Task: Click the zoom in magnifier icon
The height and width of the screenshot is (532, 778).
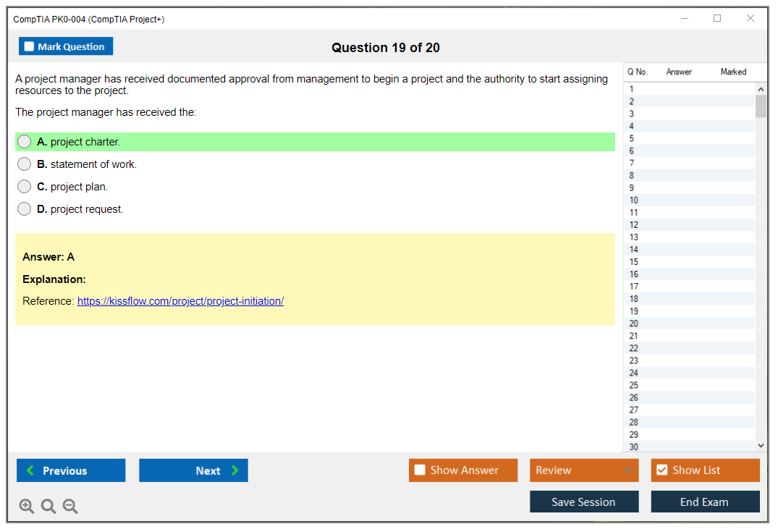Action: click(x=27, y=507)
